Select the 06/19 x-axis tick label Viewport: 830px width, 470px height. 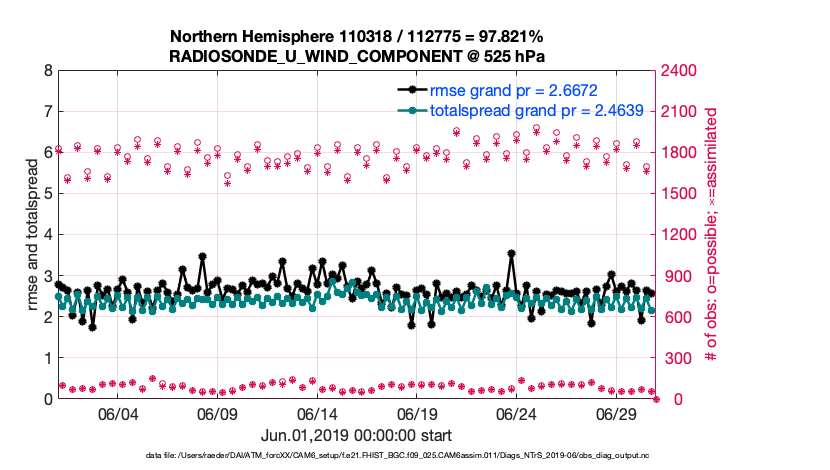pos(416,415)
